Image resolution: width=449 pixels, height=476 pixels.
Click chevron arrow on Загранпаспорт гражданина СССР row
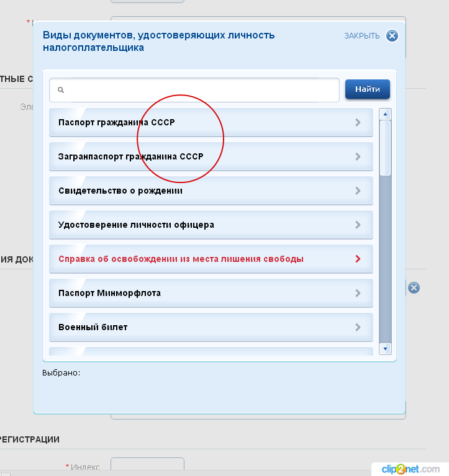(358, 156)
